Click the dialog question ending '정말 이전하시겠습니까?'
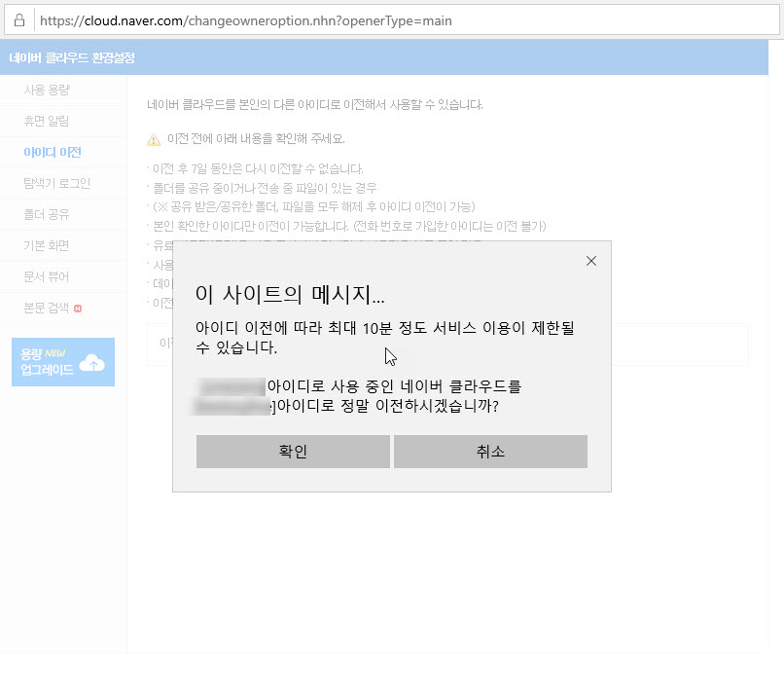The width and height of the screenshot is (784, 693). 358,396
